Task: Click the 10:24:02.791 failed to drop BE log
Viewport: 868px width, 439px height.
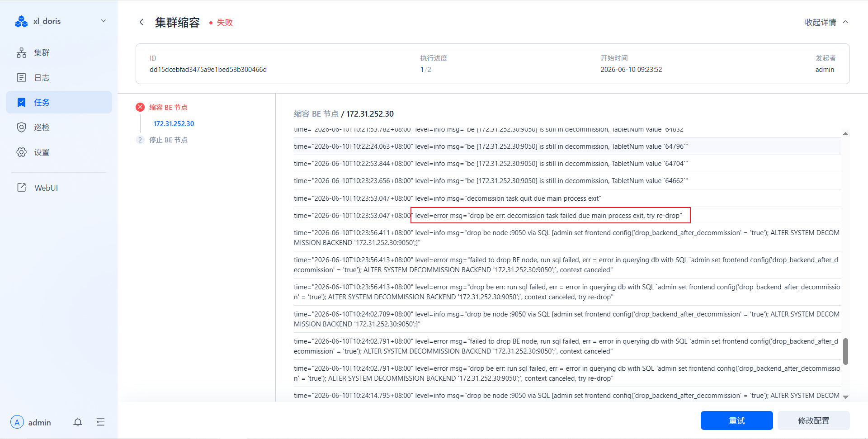Action: (x=567, y=346)
